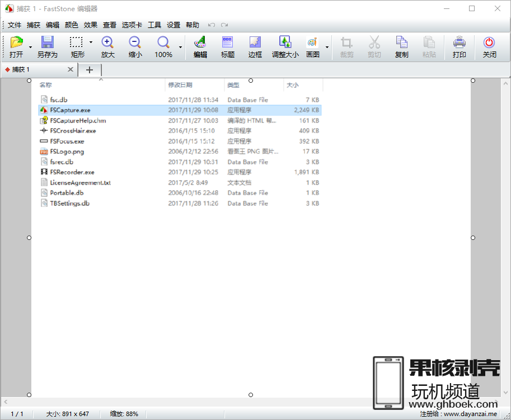Open the 捕获 menu
511x420 pixels.
(33, 25)
